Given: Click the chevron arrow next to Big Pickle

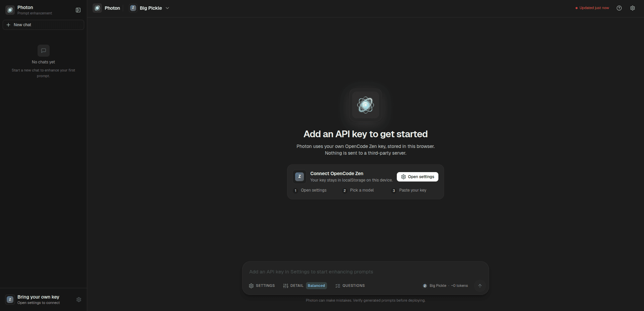Looking at the screenshot, I should click(x=167, y=8).
